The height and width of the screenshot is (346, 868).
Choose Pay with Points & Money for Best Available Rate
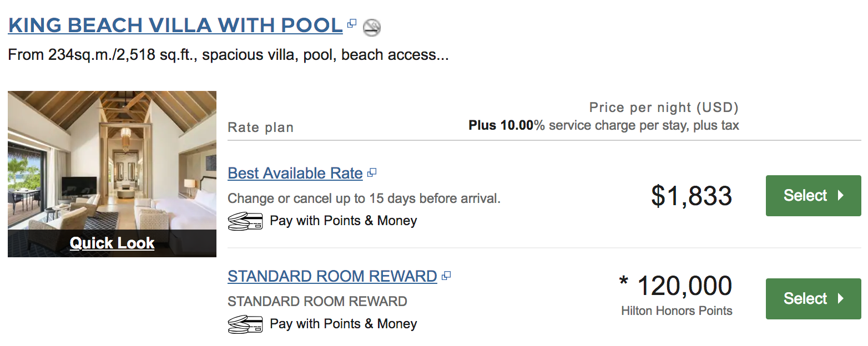tap(343, 221)
